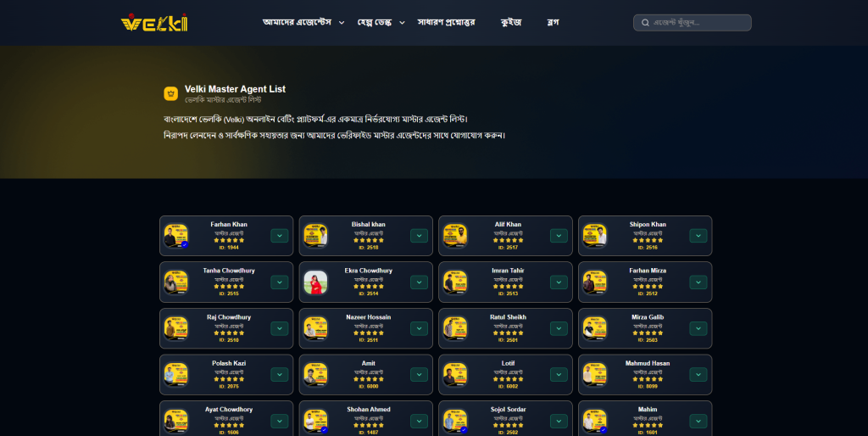Screen dimensions: 868x436
Task: Click the agent search input field
Action: pyautogui.click(x=692, y=23)
